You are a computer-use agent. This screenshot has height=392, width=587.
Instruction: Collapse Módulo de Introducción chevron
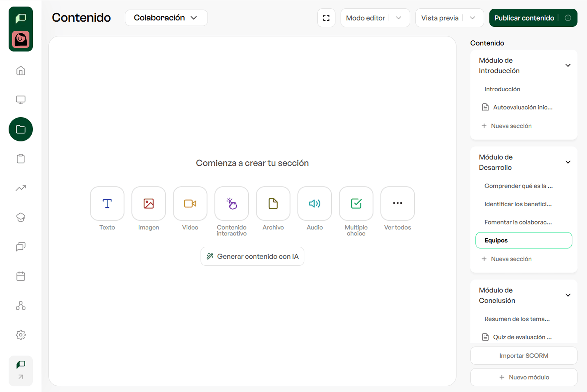pos(568,65)
